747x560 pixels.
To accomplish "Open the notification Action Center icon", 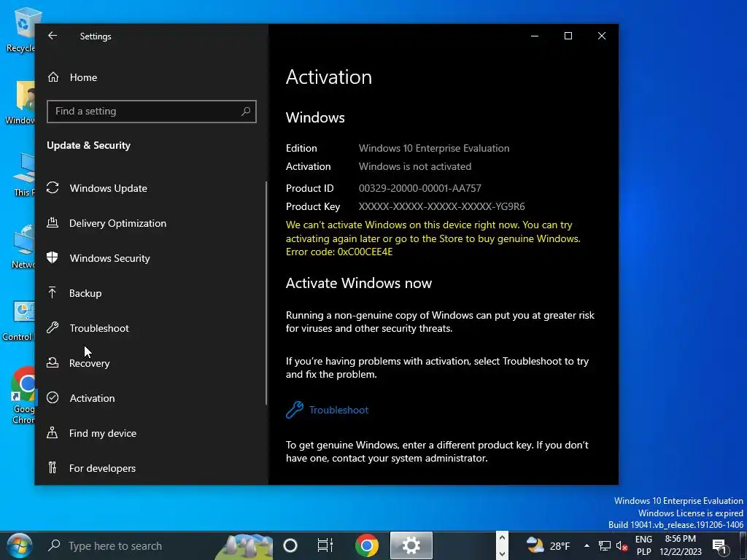I will coord(720,545).
